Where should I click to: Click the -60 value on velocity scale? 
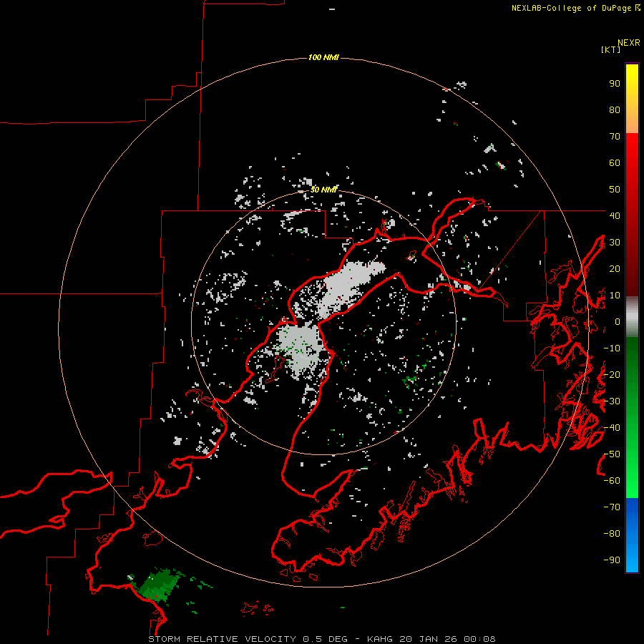(612, 481)
